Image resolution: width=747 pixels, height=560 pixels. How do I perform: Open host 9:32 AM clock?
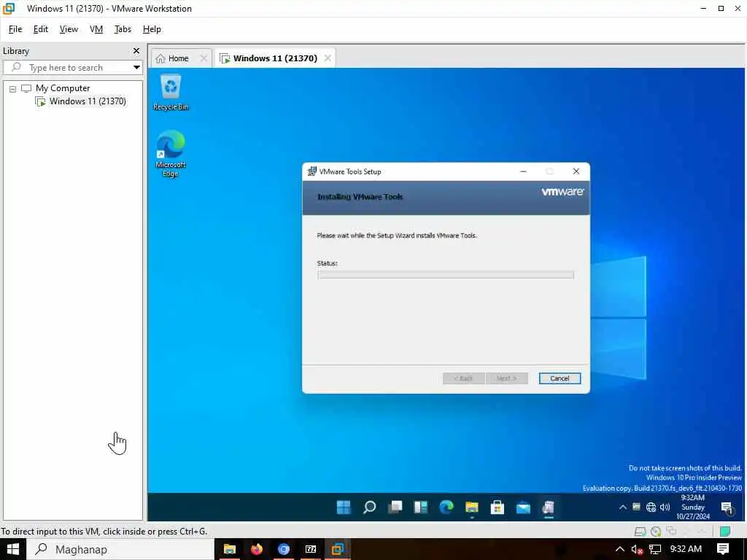[x=686, y=549]
